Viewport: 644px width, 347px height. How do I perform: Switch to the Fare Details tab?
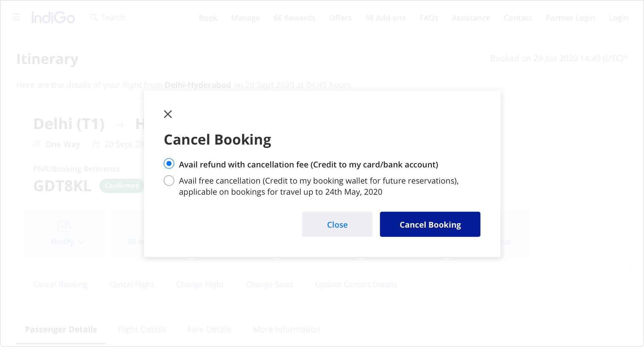pos(209,329)
